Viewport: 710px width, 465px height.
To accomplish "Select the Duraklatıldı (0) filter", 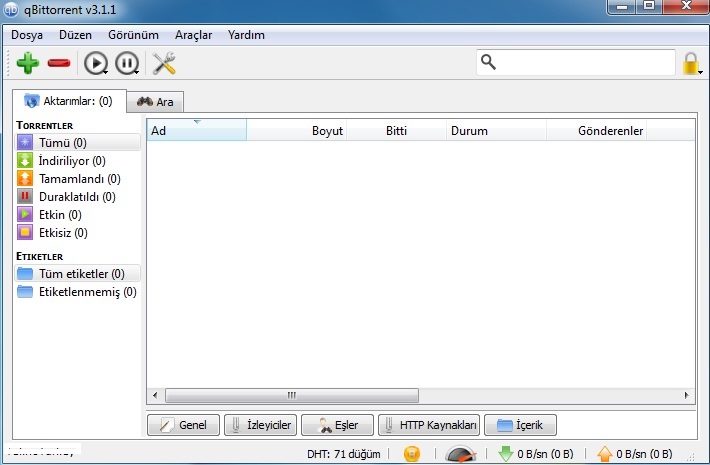I will click(x=75, y=197).
